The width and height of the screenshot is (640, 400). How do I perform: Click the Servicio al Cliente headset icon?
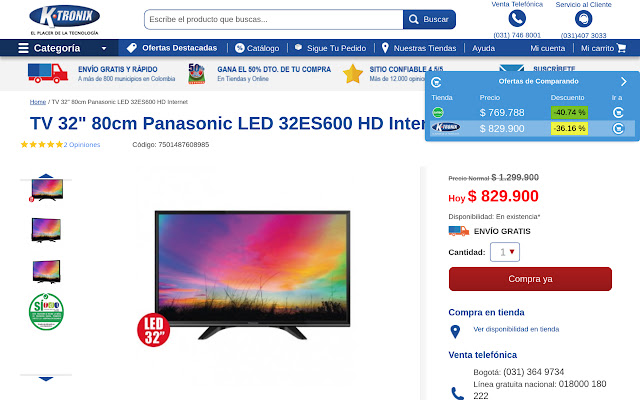pyautogui.click(x=583, y=19)
